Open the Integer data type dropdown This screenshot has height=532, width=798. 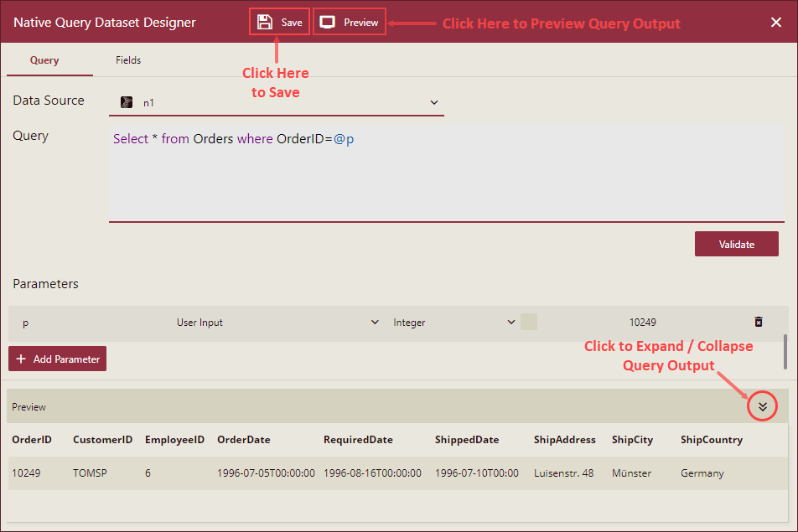pyautogui.click(x=511, y=322)
